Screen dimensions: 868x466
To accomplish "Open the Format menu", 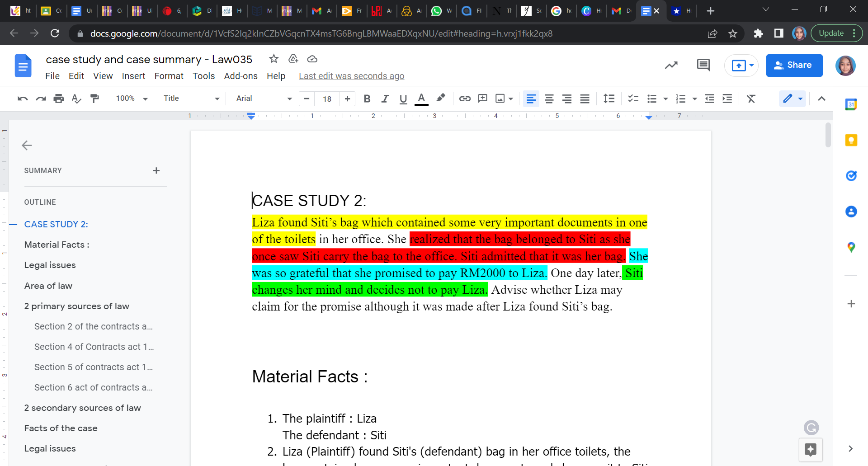I will [x=169, y=76].
